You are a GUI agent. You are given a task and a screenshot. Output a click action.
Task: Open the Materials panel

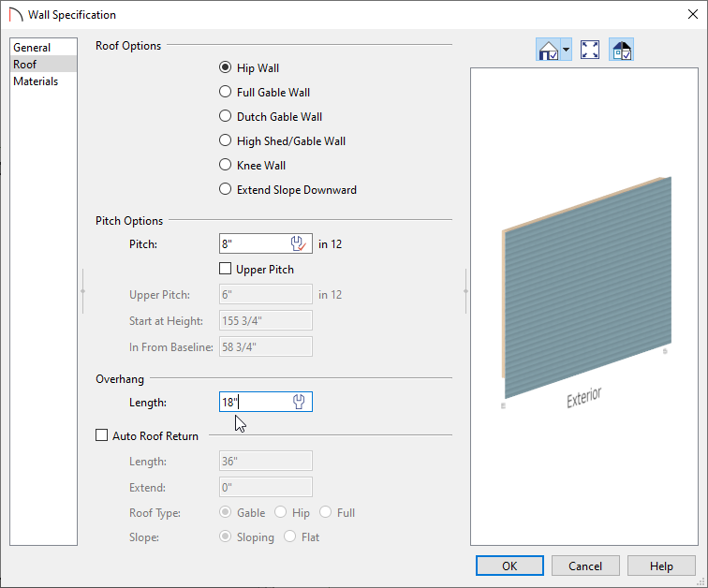(43, 81)
